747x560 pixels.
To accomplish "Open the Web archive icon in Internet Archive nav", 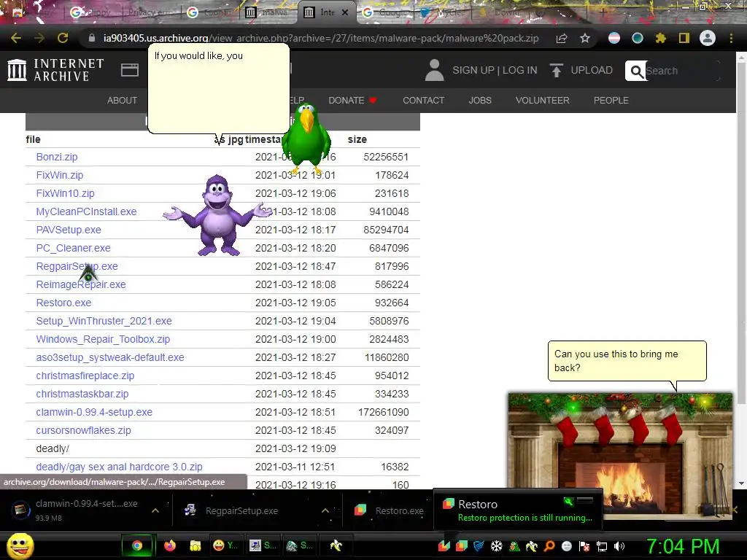I will [130, 70].
